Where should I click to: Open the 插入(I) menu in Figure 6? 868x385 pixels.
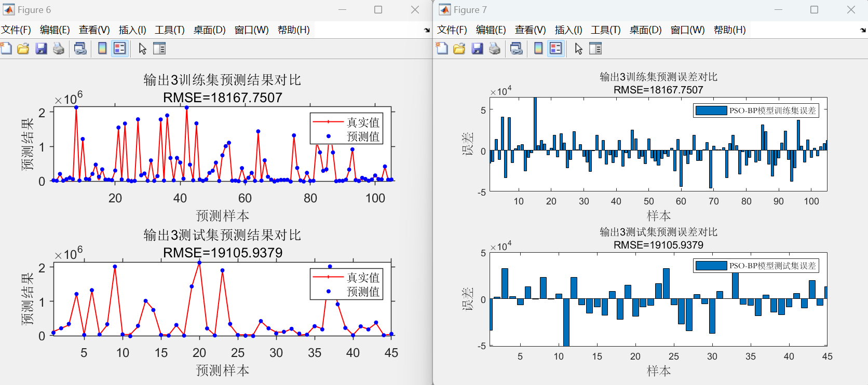click(x=133, y=30)
